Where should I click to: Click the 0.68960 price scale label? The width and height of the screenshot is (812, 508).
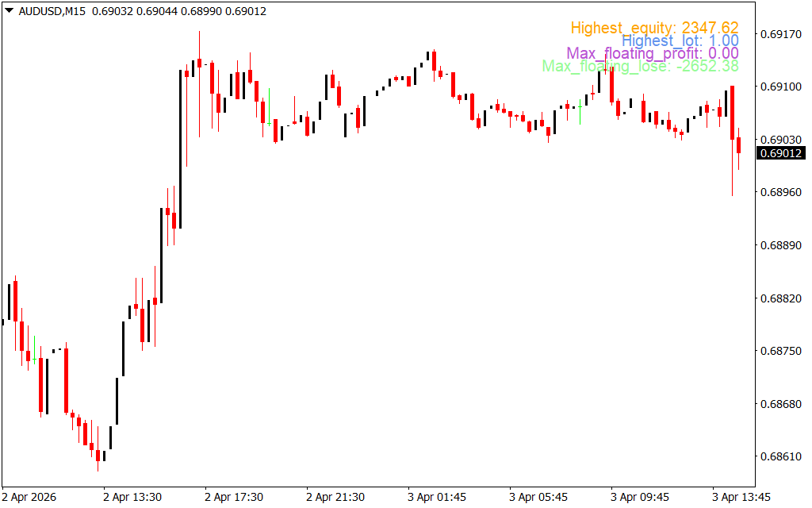(x=781, y=192)
